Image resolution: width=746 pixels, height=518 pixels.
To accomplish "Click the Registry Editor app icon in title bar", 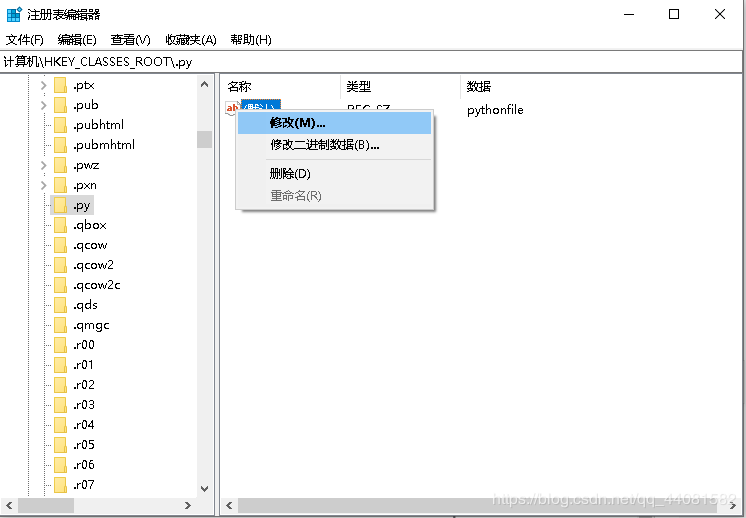I will [14, 14].
